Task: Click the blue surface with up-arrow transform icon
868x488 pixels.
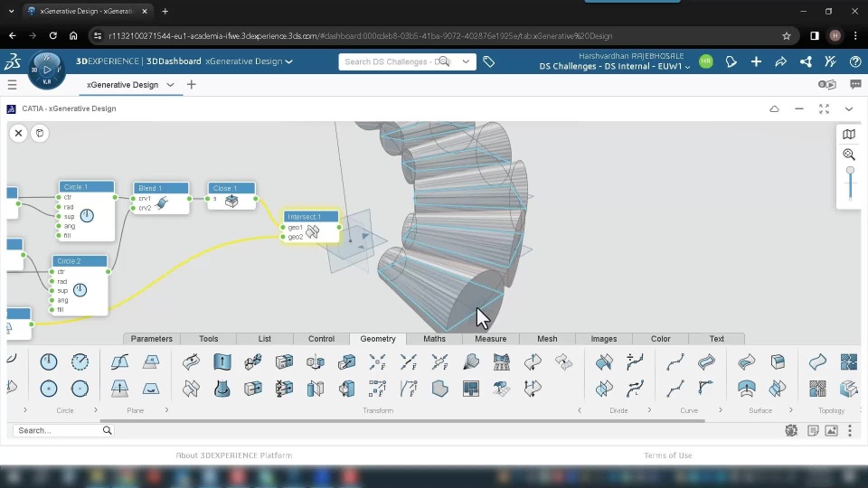Action: 222,361
